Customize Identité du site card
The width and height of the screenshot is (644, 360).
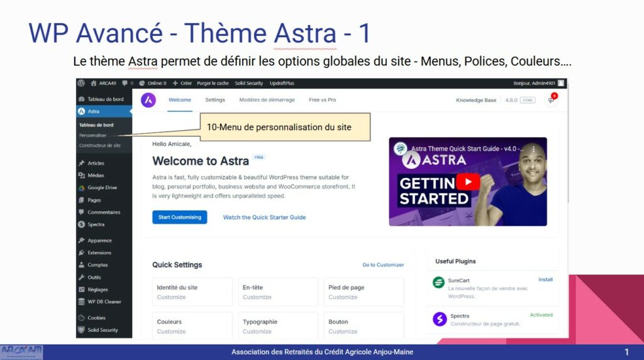tap(192, 292)
